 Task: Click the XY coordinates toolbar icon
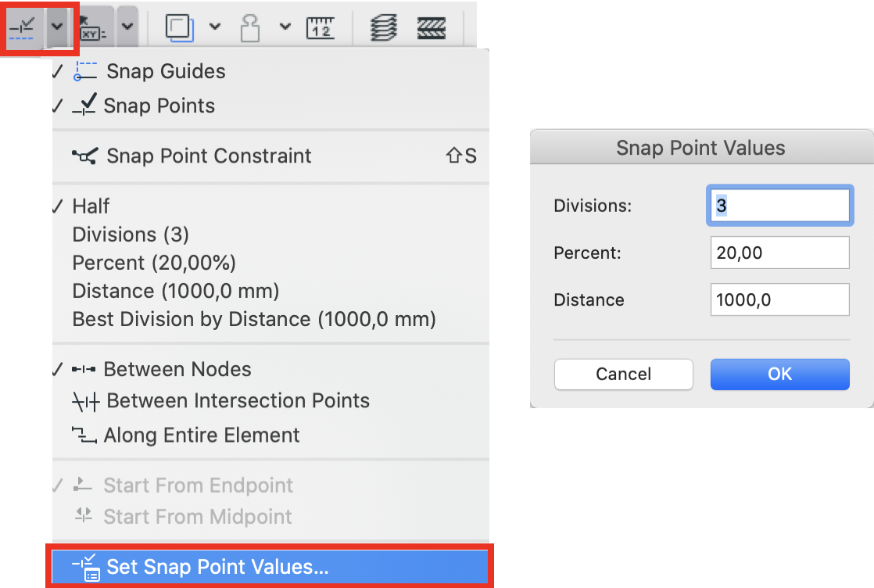[x=93, y=27]
